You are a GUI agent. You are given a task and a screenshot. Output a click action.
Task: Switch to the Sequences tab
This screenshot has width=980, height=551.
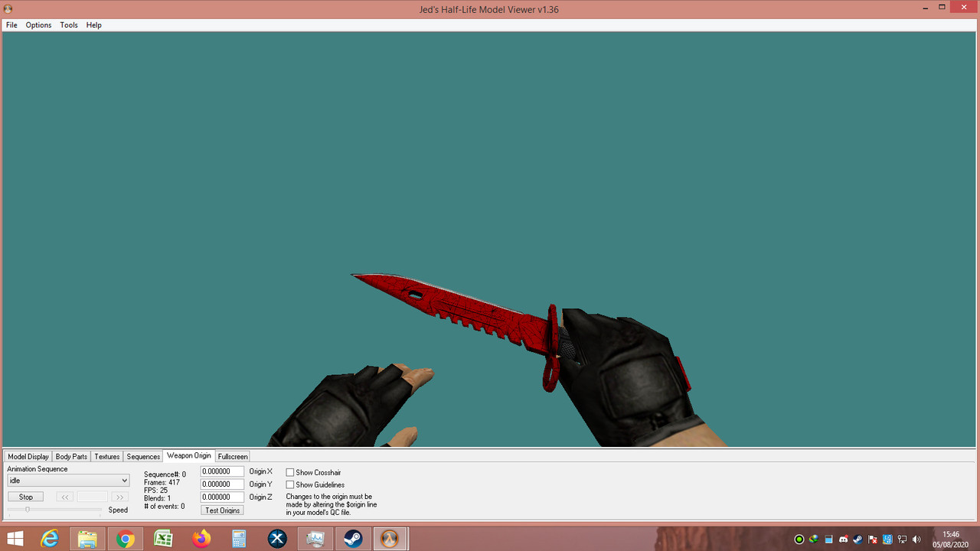click(x=143, y=457)
